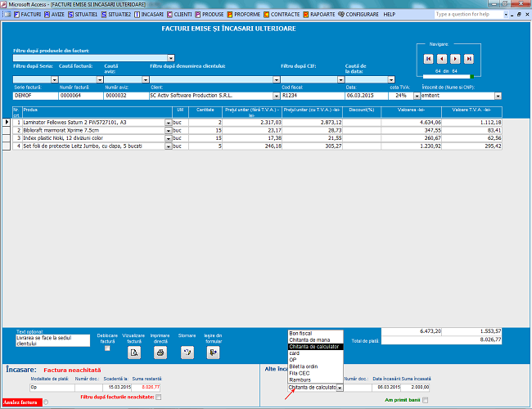Jump to the last invoice record

[x=468, y=59]
